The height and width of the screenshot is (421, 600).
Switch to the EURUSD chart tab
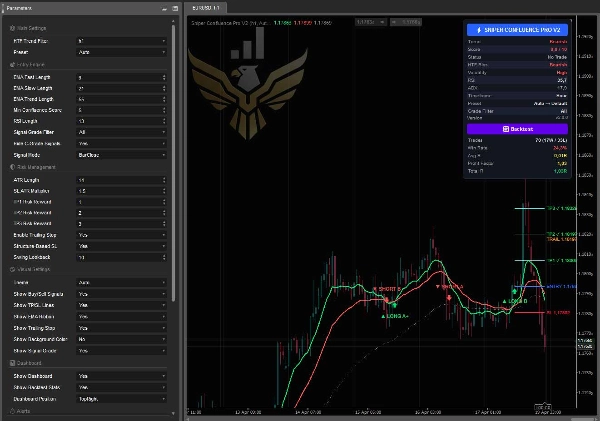pos(206,8)
